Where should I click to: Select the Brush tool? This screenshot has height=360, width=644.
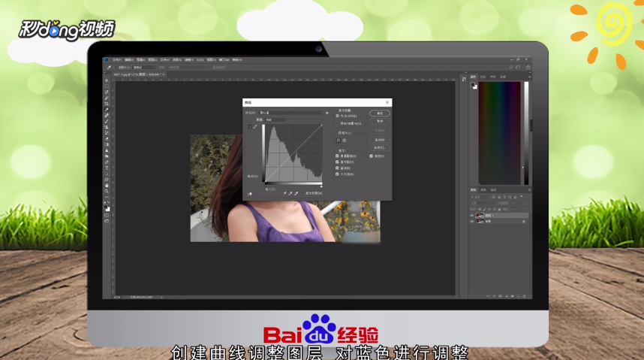pos(107,121)
